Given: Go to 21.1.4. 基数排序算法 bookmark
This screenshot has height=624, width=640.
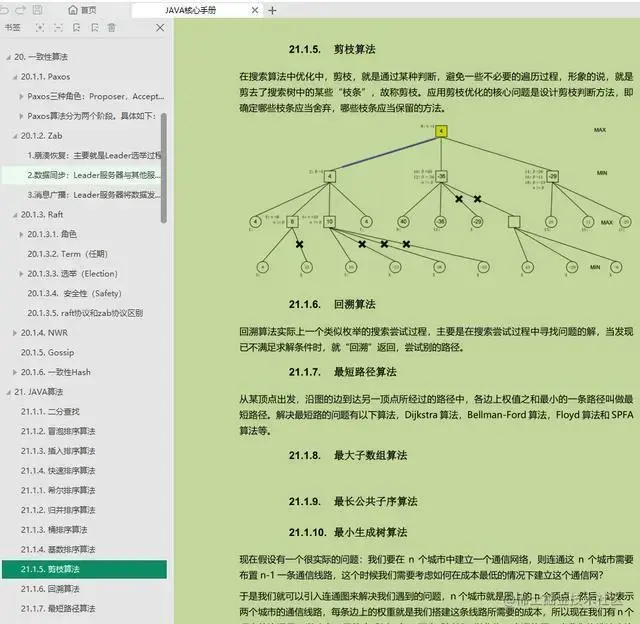Looking at the screenshot, I should (x=58, y=549).
